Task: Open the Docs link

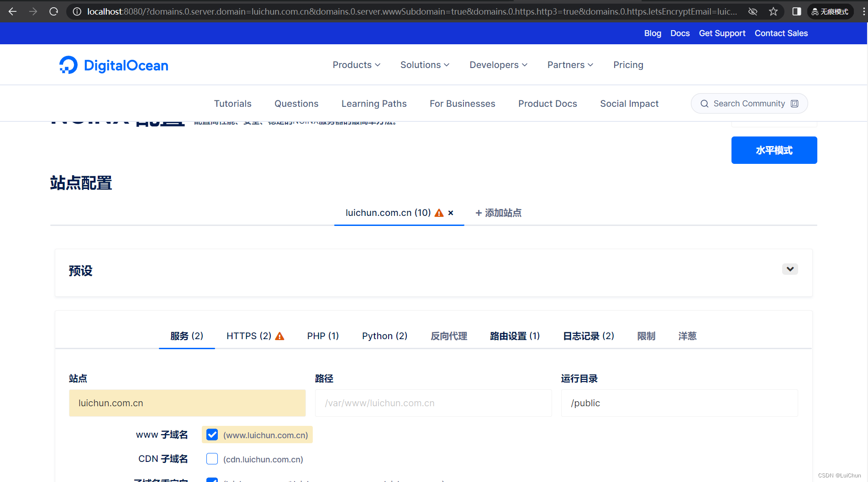Action: coord(680,33)
